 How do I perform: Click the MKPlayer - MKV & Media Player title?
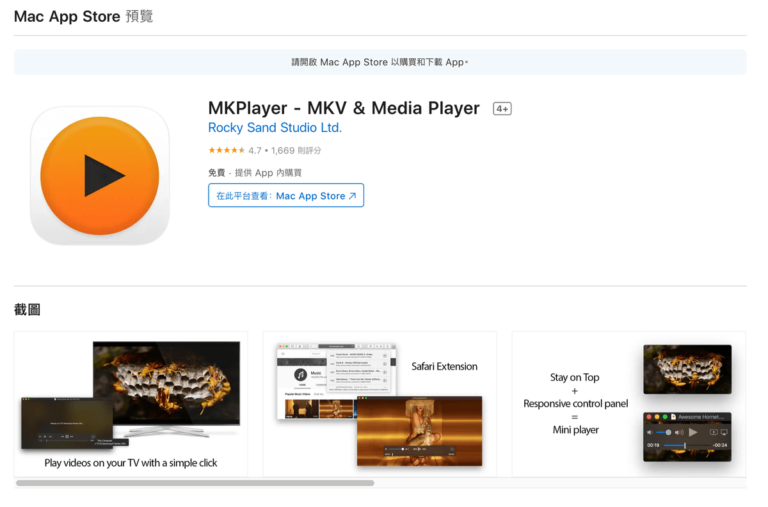tap(343, 108)
